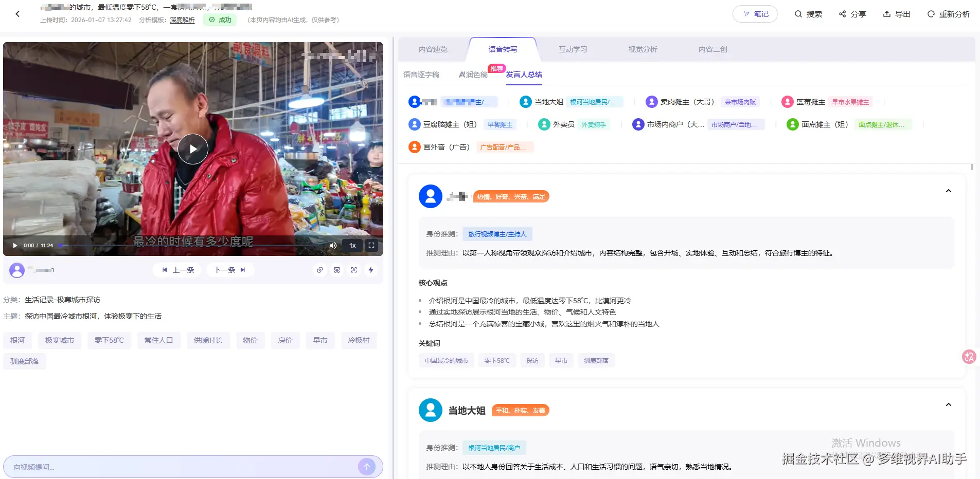Activate the AI screenshot recognition icon

[x=354, y=269]
